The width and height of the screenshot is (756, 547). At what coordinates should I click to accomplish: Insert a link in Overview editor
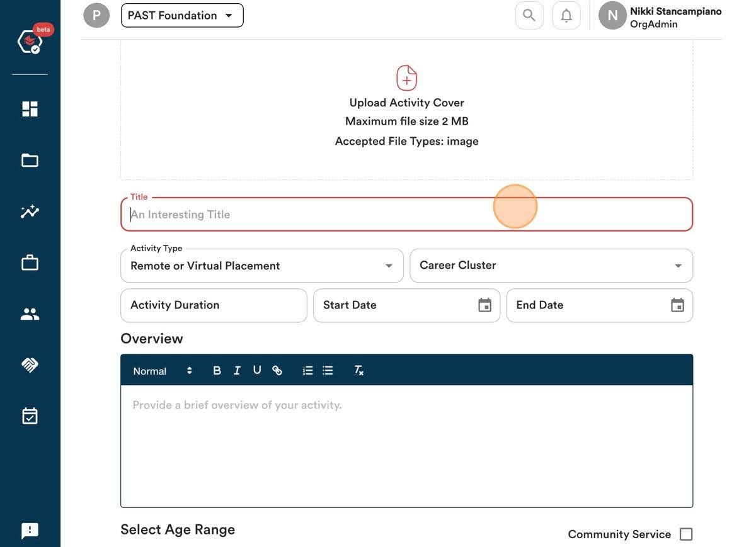(x=277, y=371)
